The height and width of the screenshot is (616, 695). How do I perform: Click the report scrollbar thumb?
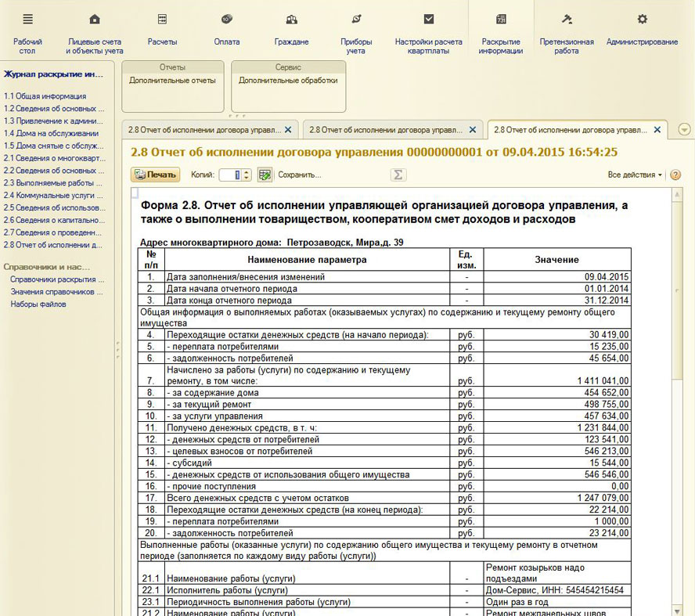677,290
